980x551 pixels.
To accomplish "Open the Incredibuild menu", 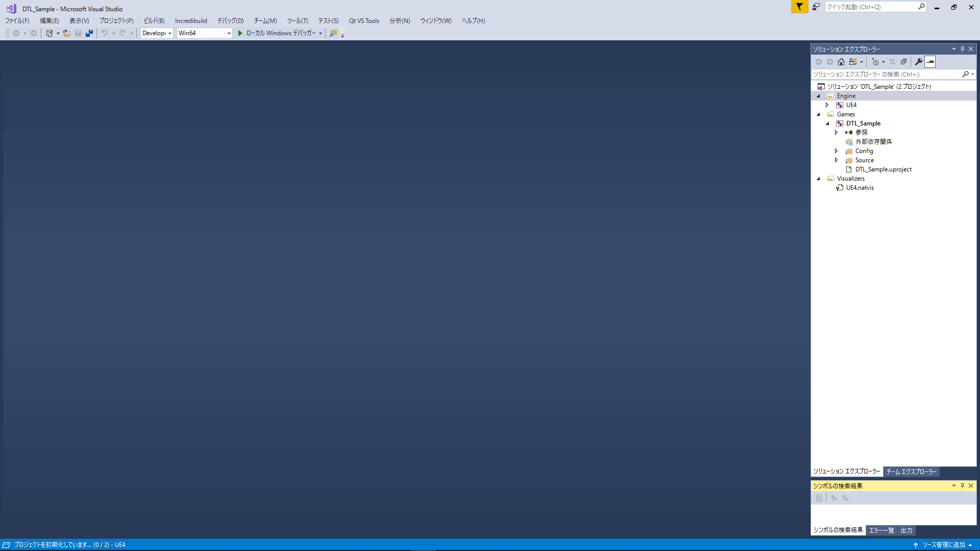I will [191, 21].
